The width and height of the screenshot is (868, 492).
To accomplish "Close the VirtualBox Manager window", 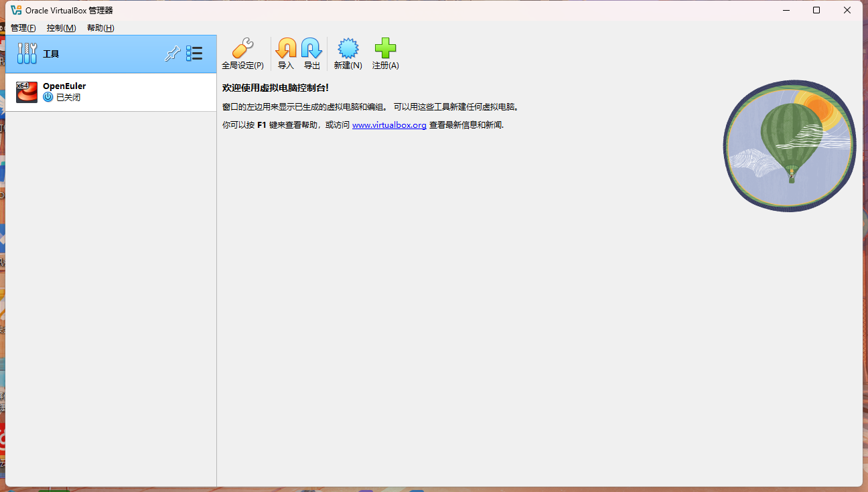I will [847, 10].
